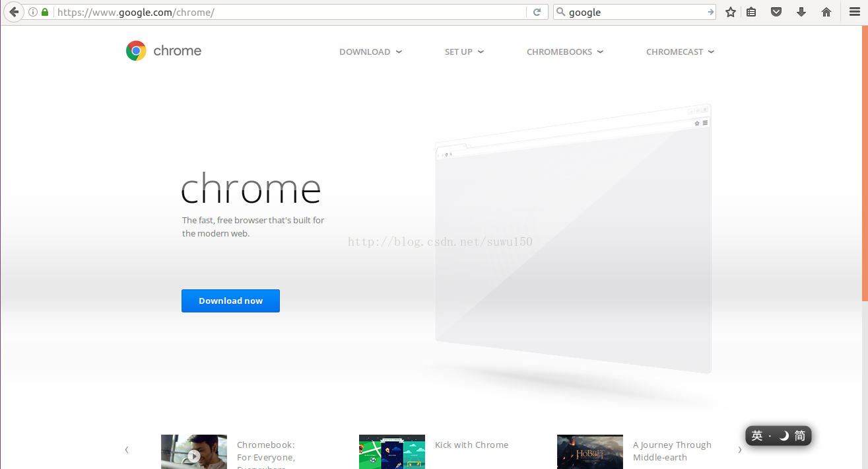Show site information via the info icon
The image size is (868, 469).
pyautogui.click(x=33, y=12)
